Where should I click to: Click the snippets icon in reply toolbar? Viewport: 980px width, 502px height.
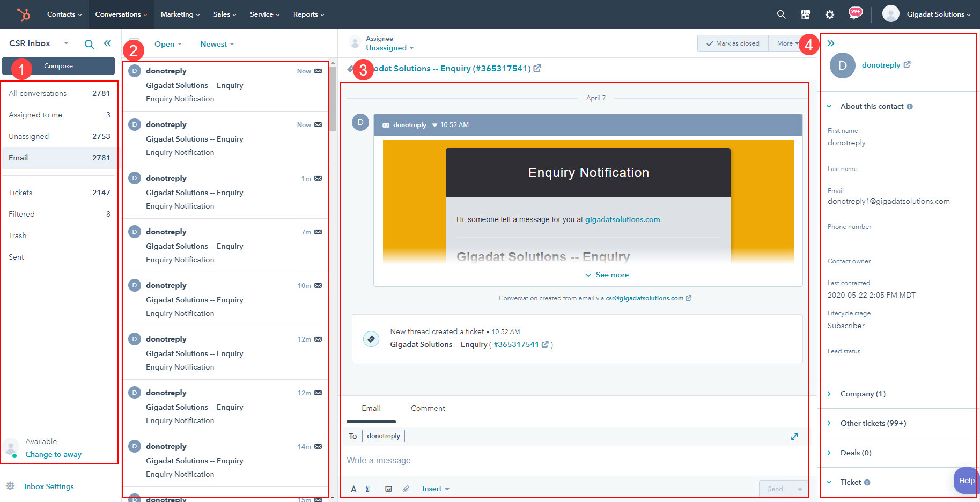pos(367,489)
